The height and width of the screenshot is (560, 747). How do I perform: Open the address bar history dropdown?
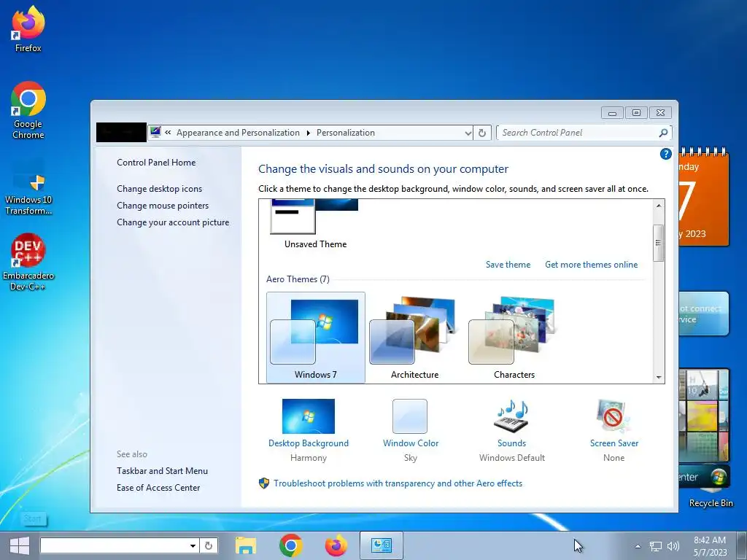pyautogui.click(x=468, y=133)
